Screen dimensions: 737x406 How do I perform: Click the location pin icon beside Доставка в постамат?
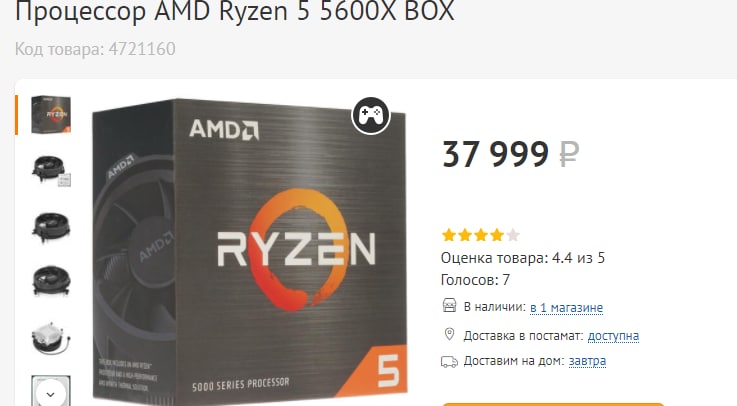coord(449,335)
